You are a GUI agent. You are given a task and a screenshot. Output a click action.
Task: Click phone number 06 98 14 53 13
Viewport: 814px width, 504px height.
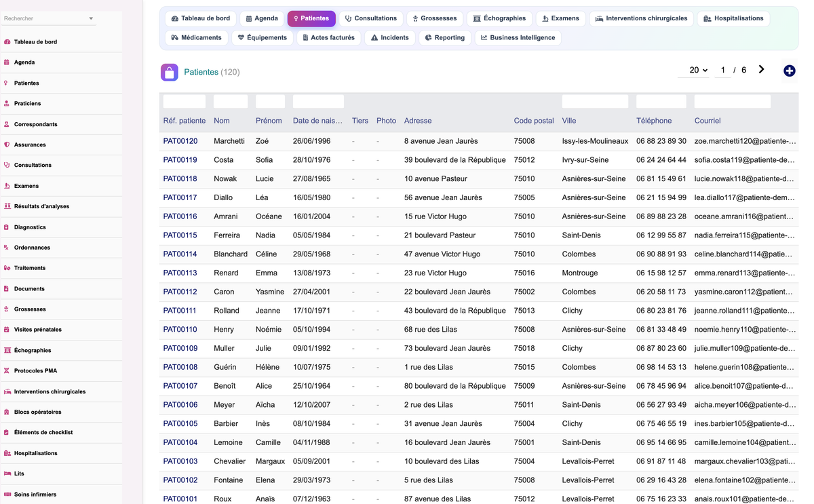tap(661, 367)
